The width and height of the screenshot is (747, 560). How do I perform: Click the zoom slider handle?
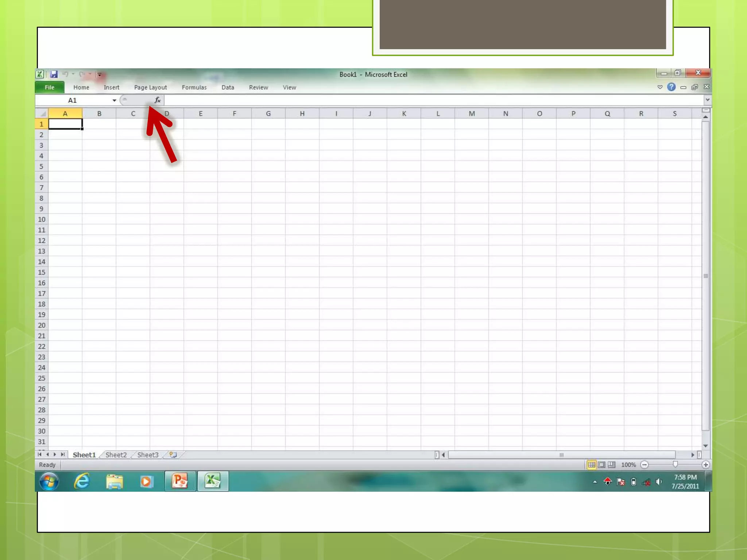tap(675, 464)
